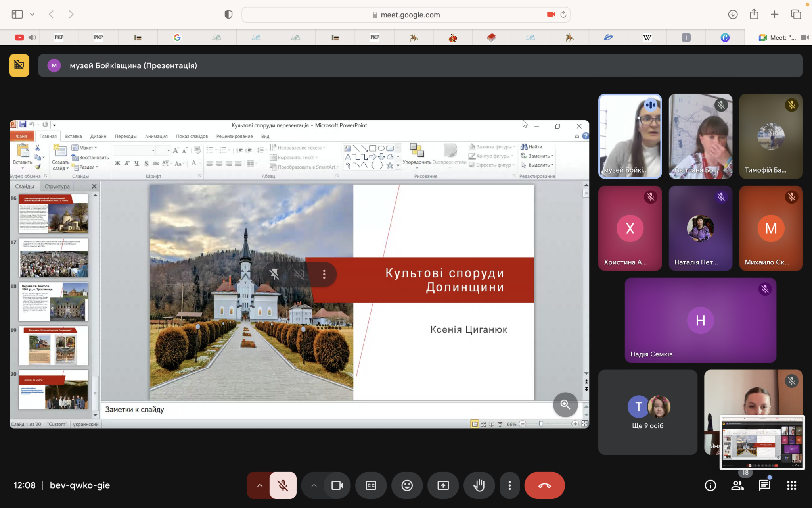Screen dimensions: 812x508
Task: Click the present screen icon
Action: click(x=443, y=485)
